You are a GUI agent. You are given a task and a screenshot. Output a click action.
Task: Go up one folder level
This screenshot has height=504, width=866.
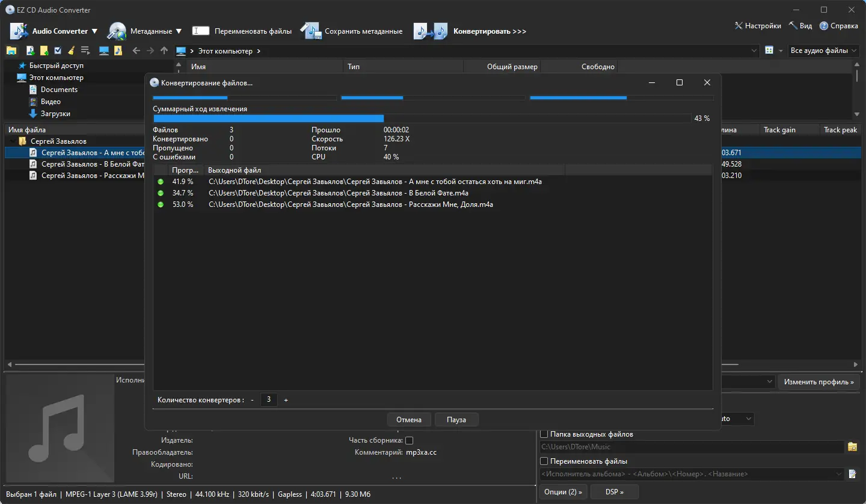tap(164, 51)
